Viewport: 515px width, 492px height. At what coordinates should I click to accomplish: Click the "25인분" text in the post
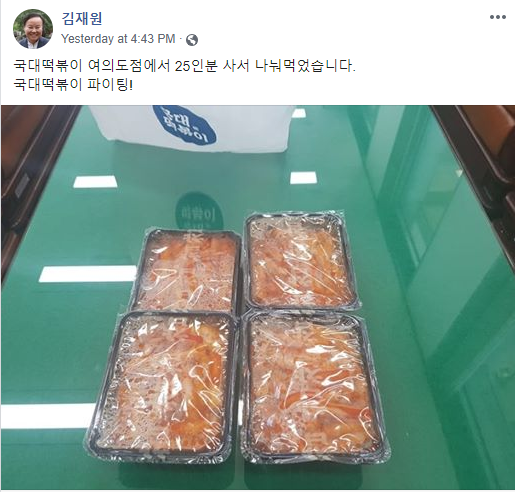pyautogui.click(x=196, y=66)
